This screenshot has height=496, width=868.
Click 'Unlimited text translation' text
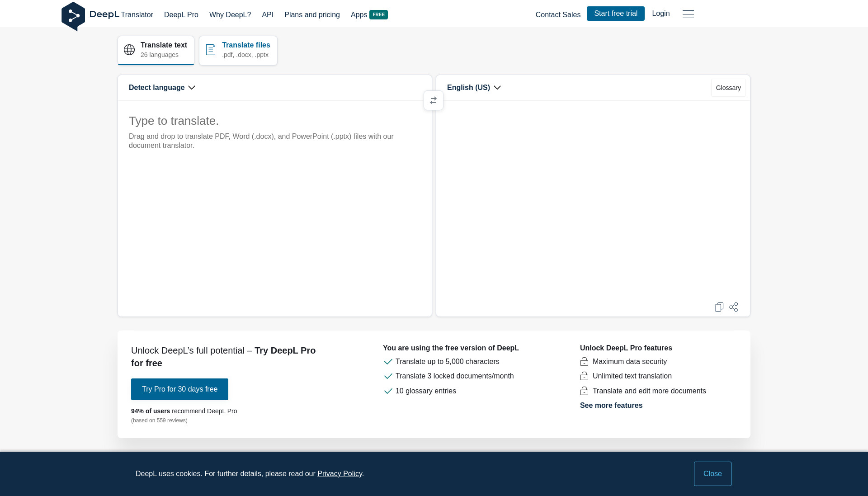pos(632,376)
